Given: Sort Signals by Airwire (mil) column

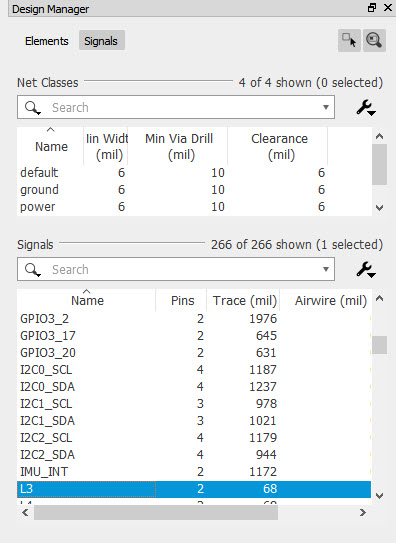Looking at the screenshot, I should coord(325,300).
